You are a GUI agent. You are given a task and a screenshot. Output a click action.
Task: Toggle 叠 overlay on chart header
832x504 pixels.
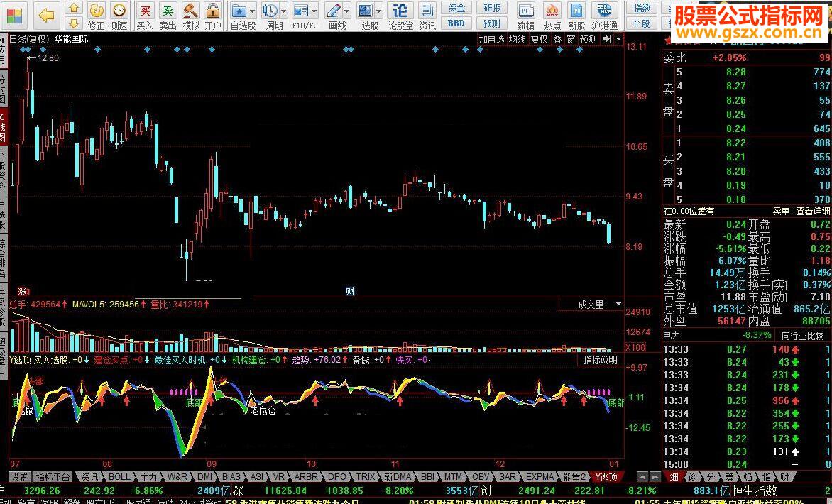(x=558, y=39)
